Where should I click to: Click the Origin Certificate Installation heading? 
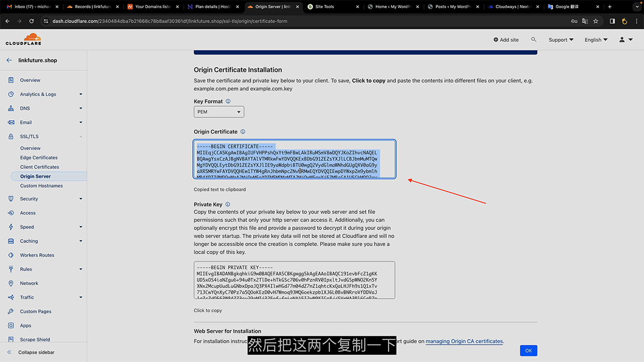(238, 70)
